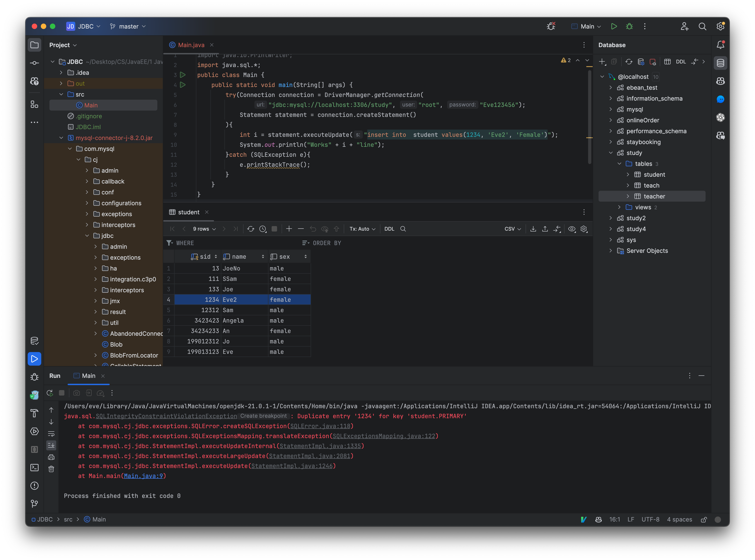Expand the mysql schema in Database tree
The width and height of the screenshot is (755, 560).
(611, 109)
